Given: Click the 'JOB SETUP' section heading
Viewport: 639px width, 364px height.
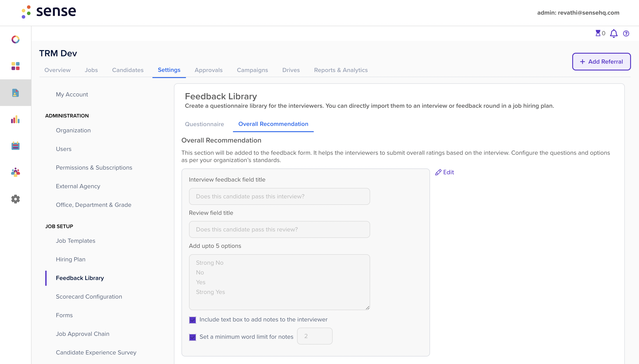Looking at the screenshot, I should click(59, 226).
